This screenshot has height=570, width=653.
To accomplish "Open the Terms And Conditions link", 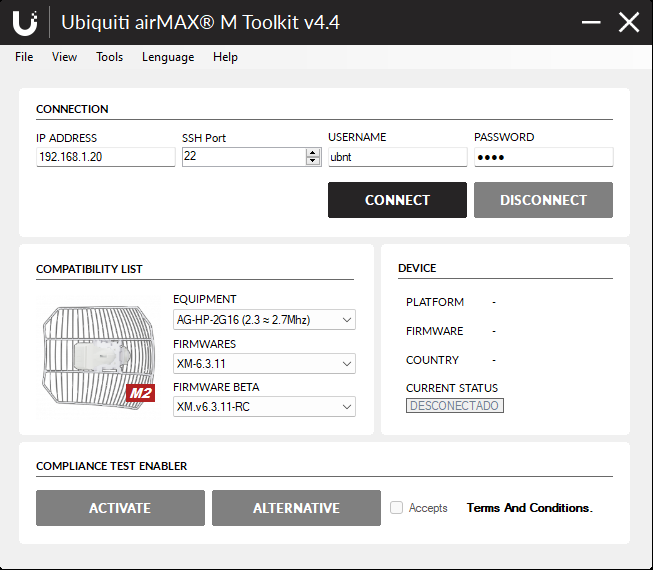I will point(529,508).
